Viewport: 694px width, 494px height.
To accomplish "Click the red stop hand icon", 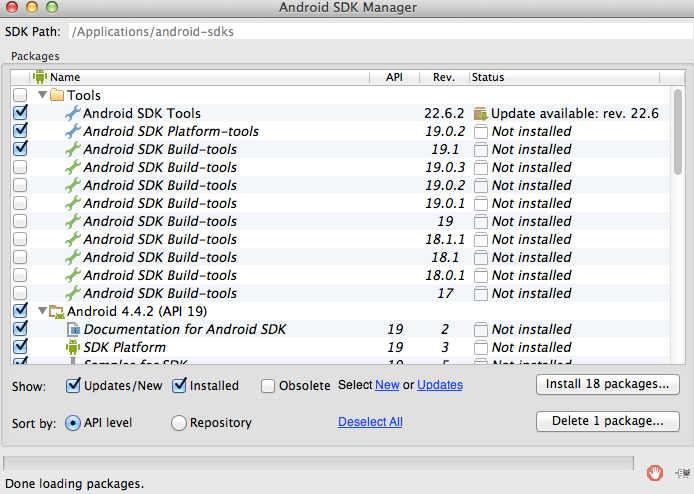I will click(x=655, y=472).
